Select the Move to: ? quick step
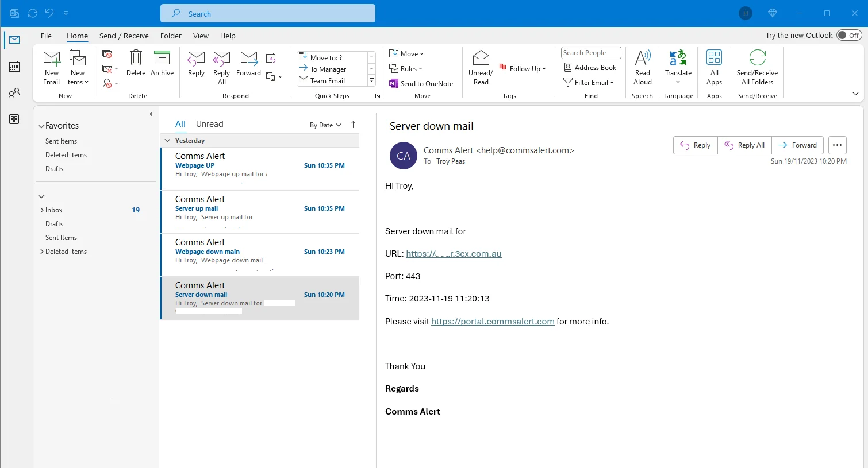The height and width of the screenshot is (468, 868). pyautogui.click(x=332, y=57)
